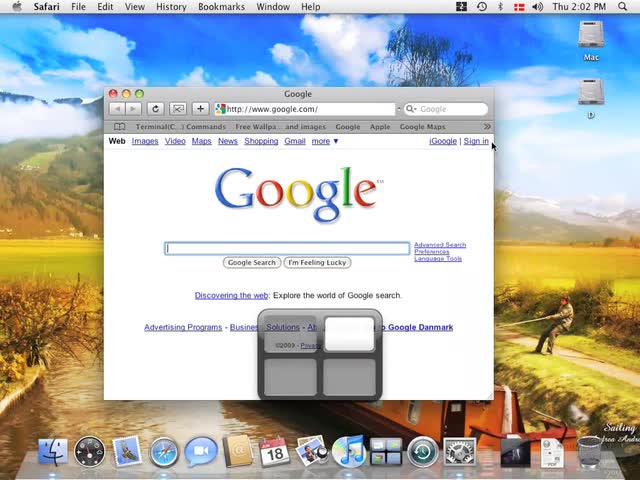Open Address Book in the Dock
The height and width of the screenshot is (480, 640).
[x=238, y=451]
